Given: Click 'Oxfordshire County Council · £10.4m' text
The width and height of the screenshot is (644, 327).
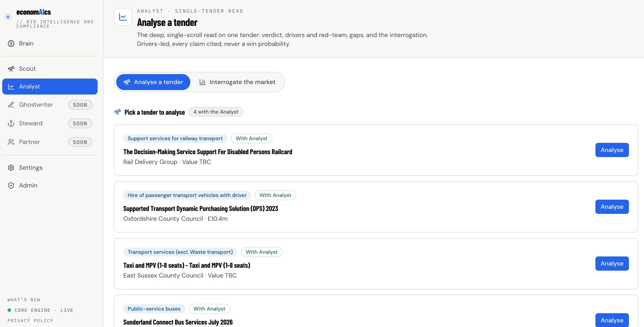Looking at the screenshot, I should (x=175, y=219).
